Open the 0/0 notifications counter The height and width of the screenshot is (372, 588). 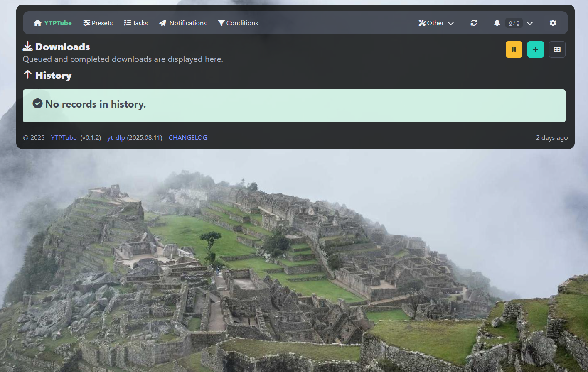point(514,23)
